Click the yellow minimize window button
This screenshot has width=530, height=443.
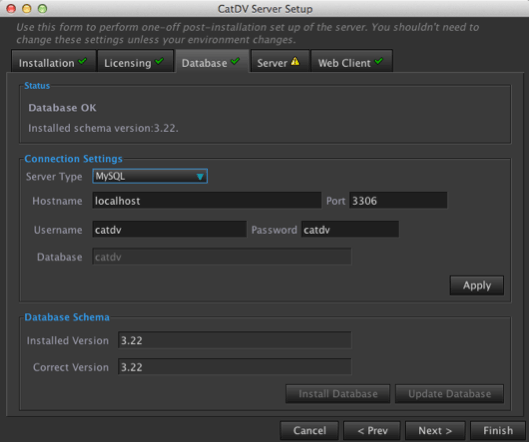27,8
